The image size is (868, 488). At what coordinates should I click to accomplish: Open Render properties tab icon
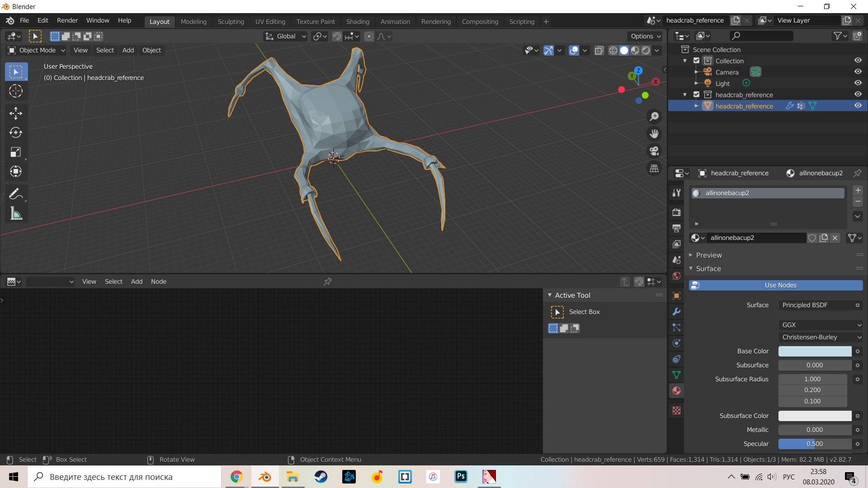click(676, 212)
